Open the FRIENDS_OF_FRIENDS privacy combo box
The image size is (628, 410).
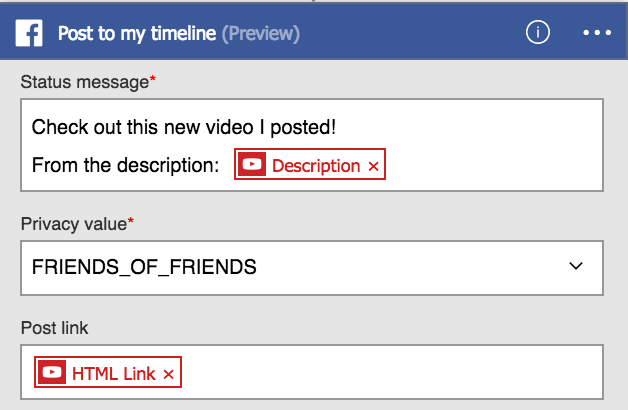coord(300,267)
